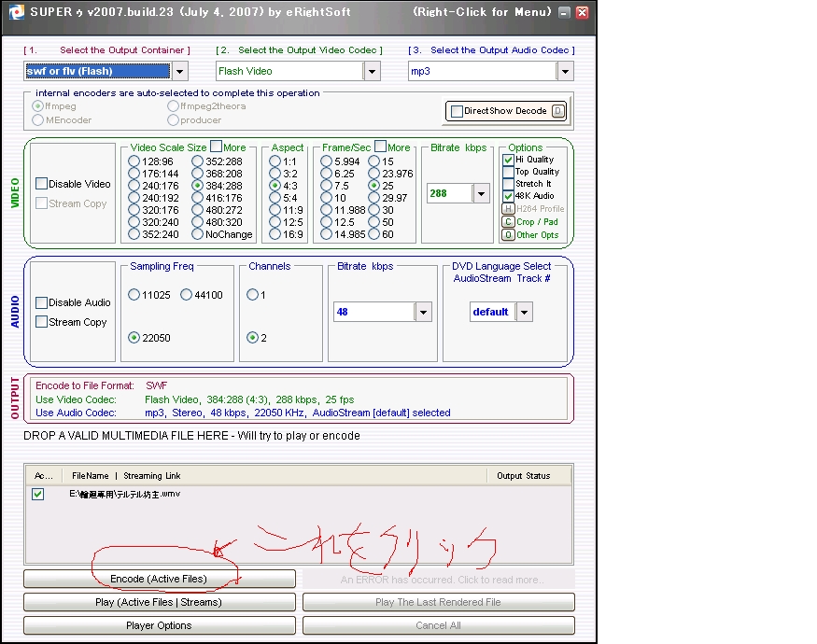
Task: Toggle Disable Video checkbox
Action: [42, 184]
